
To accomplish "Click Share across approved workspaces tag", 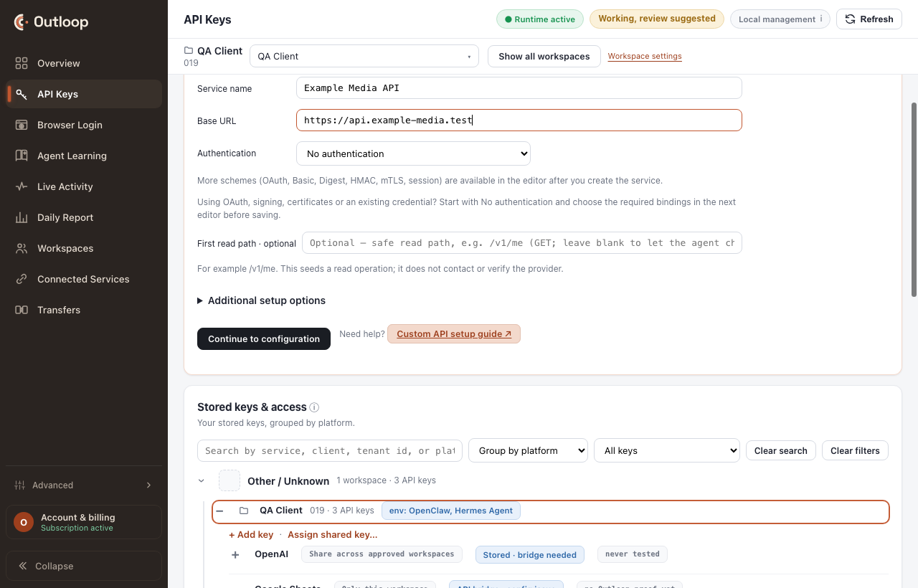I will coord(382,554).
